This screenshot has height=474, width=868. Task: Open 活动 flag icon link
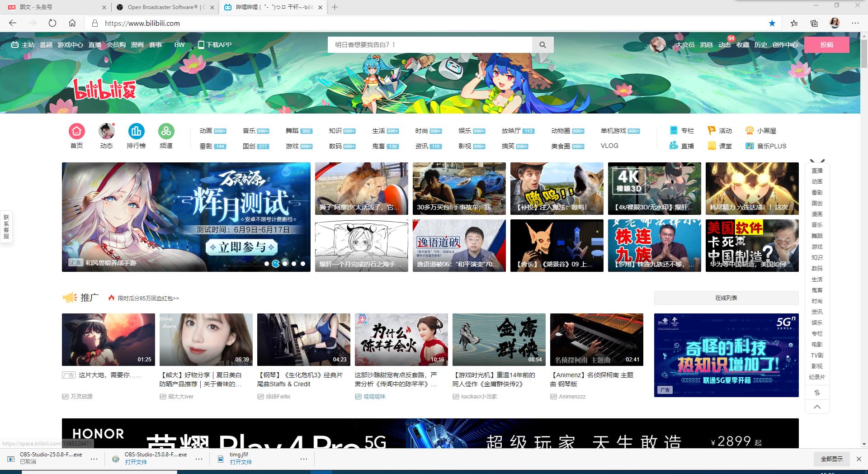720,130
